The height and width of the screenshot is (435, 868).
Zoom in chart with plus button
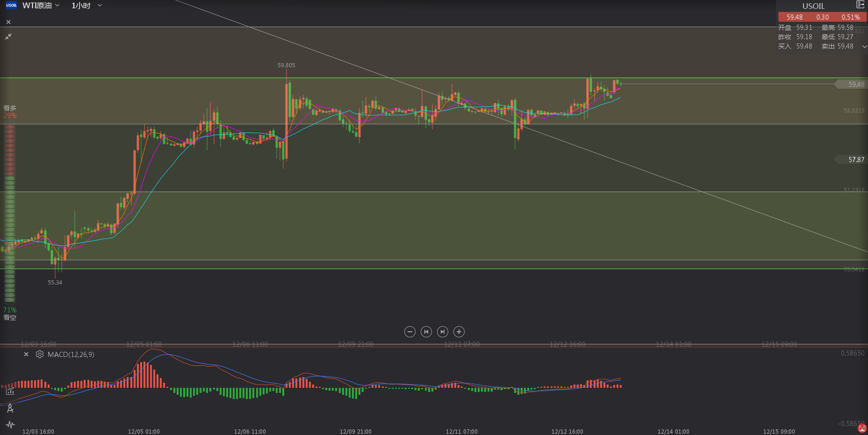click(459, 332)
